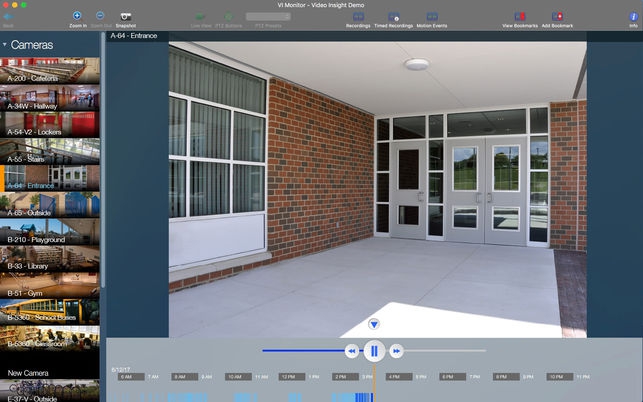Screen dimensions: 643x402
Task: Jump to 10 AM on the timeline
Action: coord(238,377)
